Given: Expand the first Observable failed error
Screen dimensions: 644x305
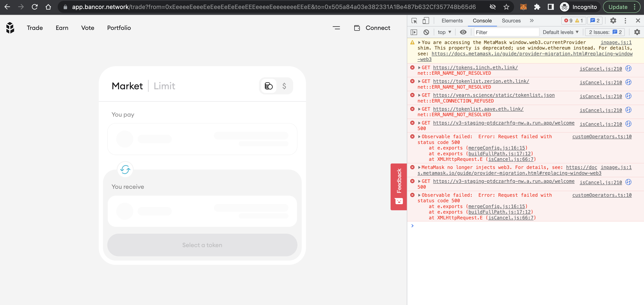Looking at the screenshot, I should coord(419,136).
